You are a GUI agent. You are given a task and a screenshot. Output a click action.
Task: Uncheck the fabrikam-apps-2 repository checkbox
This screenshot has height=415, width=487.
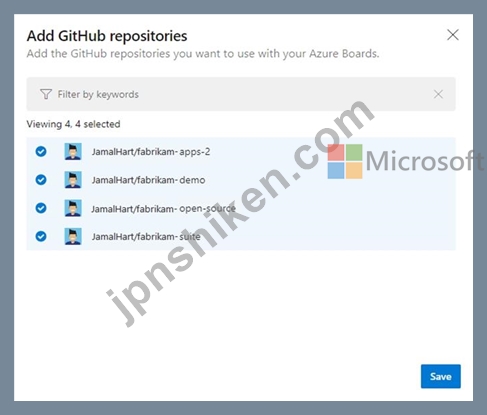click(x=41, y=152)
